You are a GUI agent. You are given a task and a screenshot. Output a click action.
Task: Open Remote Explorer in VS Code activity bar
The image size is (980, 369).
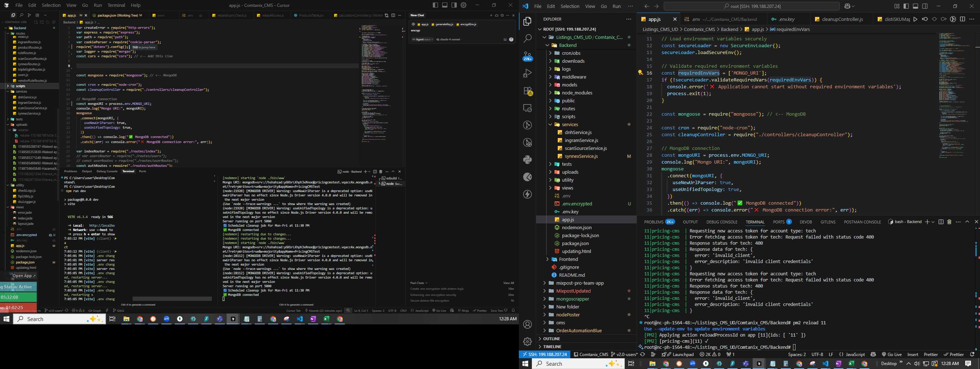coord(527,108)
